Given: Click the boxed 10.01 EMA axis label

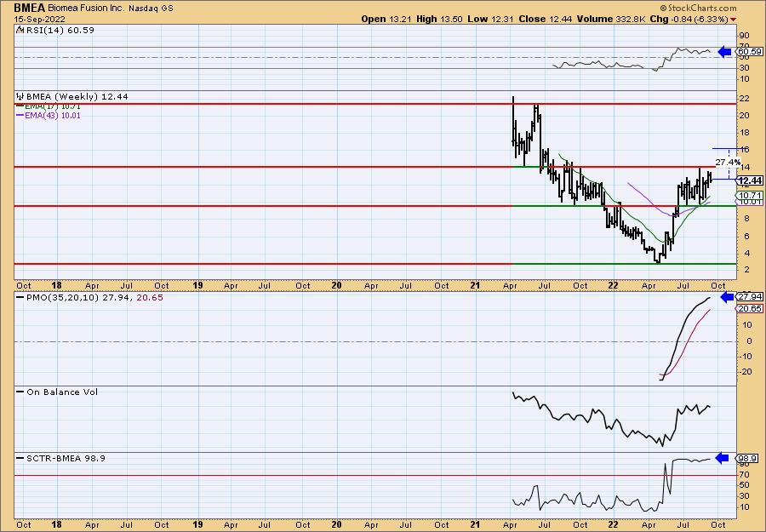Looking at the screenshot, I should [751, 201].
